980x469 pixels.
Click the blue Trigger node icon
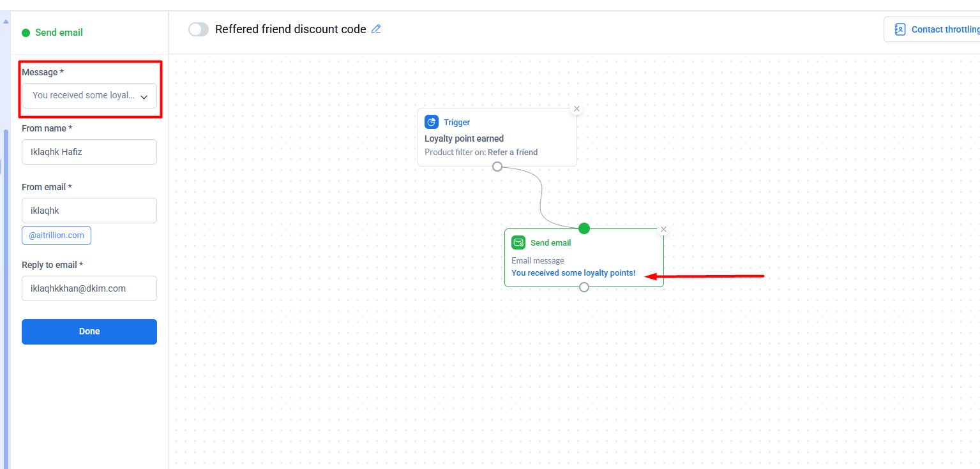[x=432, y=122]
